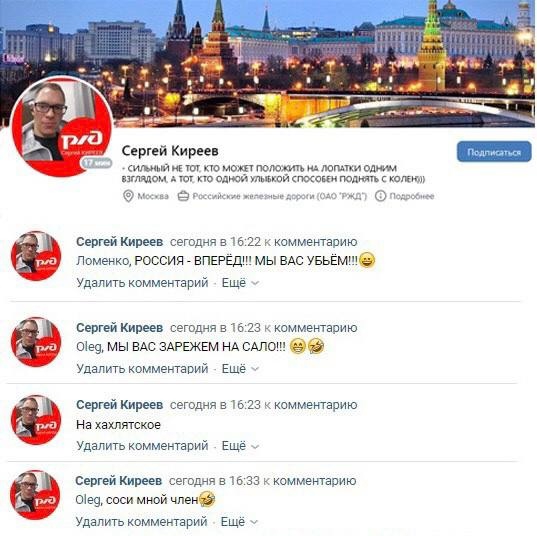Screen dimensions: 537x536
Task: Click the Подробнее info circle icon
Action: point(380,196)
